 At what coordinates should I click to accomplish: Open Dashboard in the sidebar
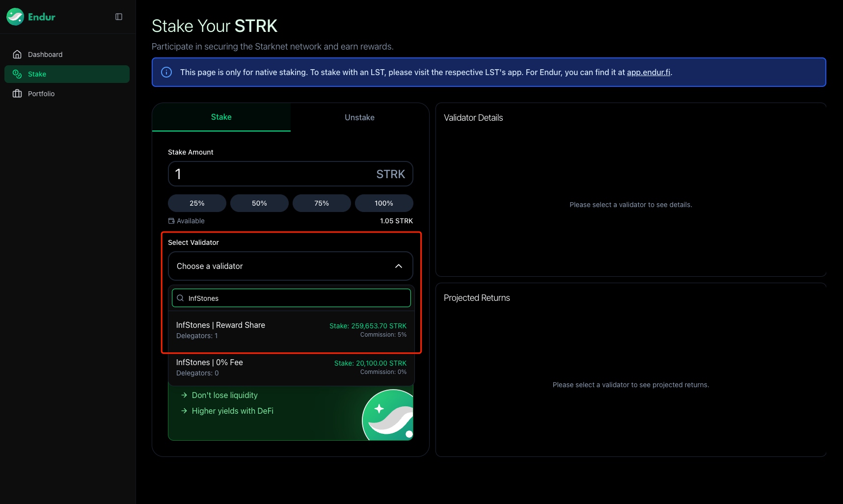point(67,54)
